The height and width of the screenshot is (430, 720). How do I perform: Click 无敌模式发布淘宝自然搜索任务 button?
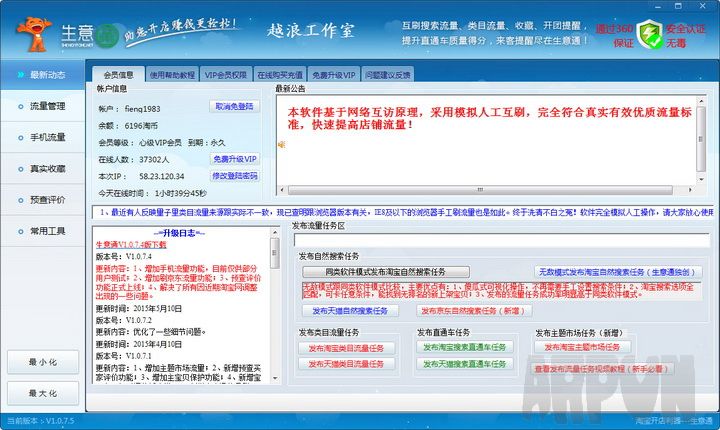tap(618, 272)
